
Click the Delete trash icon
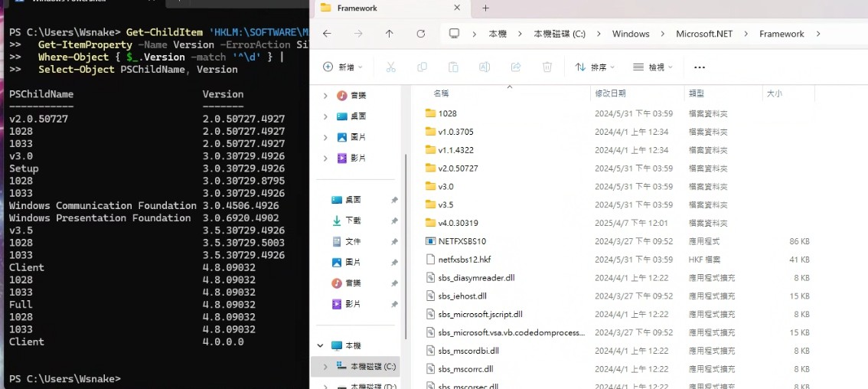547,67
